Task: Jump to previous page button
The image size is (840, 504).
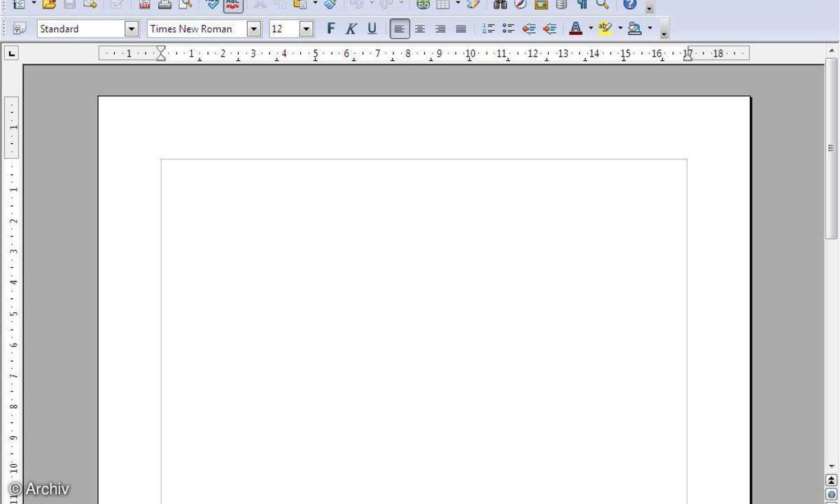Action: point(832,481)
